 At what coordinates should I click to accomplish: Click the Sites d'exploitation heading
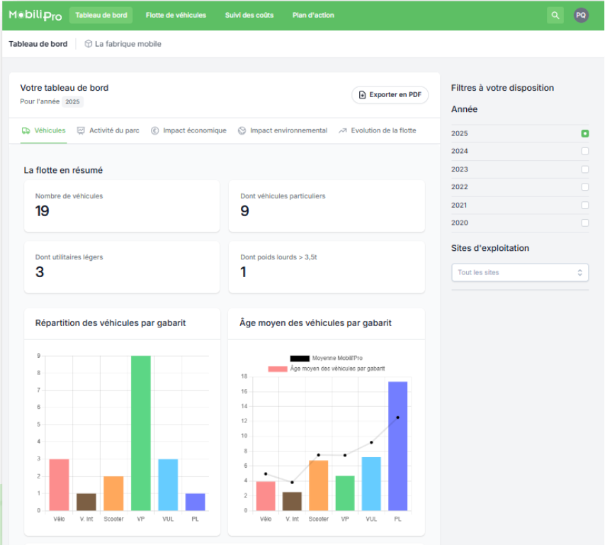coord(490,248)
